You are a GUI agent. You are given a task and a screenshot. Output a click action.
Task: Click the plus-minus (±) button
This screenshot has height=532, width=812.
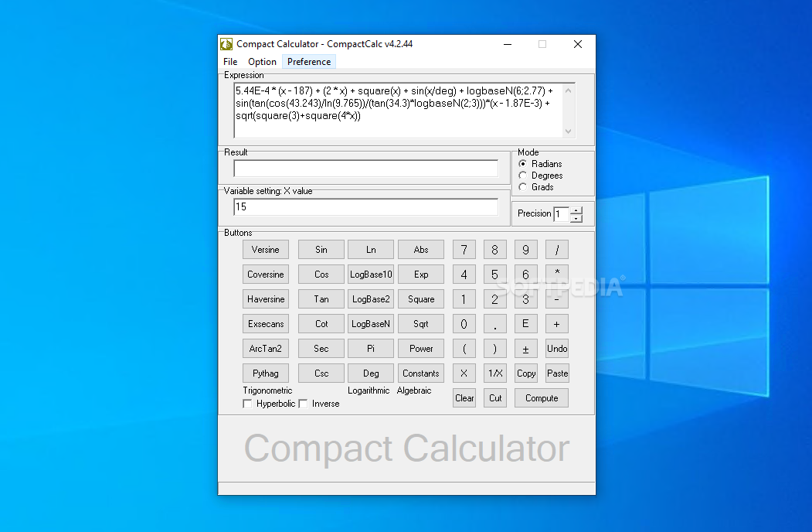(x=525, y=349)
